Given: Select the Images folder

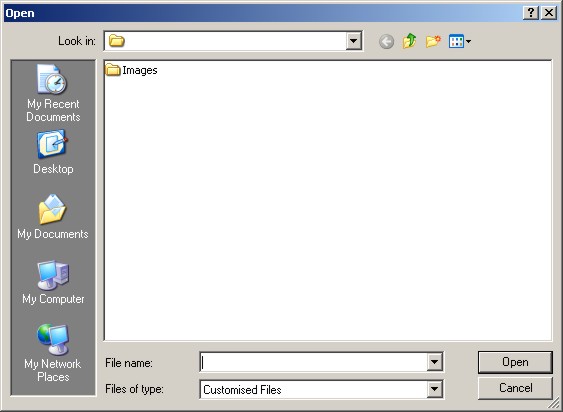Looking at the screenshot, I should (x=131, y=70).
